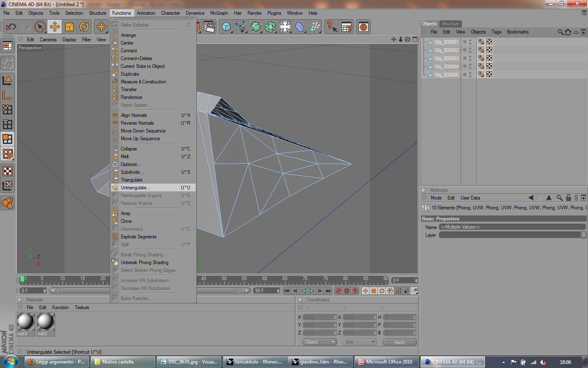Click the search magnifier in Objects manager

click(561, 32)
